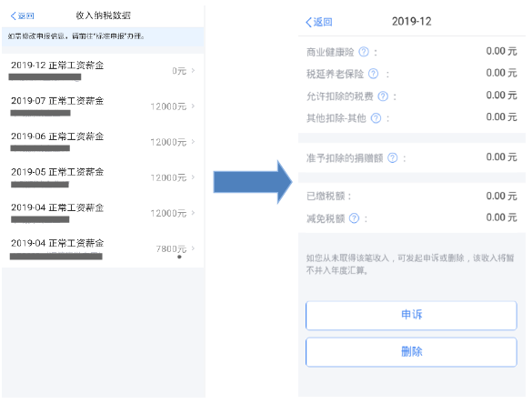Open help icon next to 商业健康险
532x404 pixels.
[x=364, y=52]
